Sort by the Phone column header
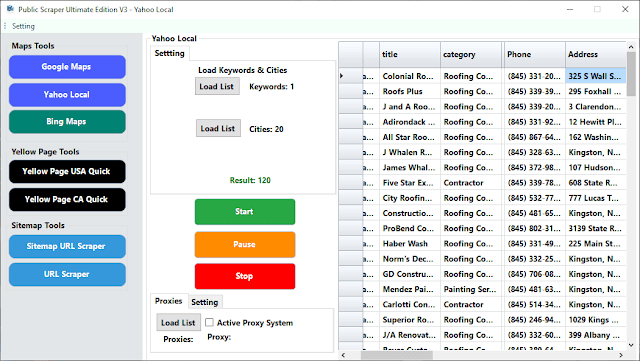640x361 pixels. coord(534,54)
